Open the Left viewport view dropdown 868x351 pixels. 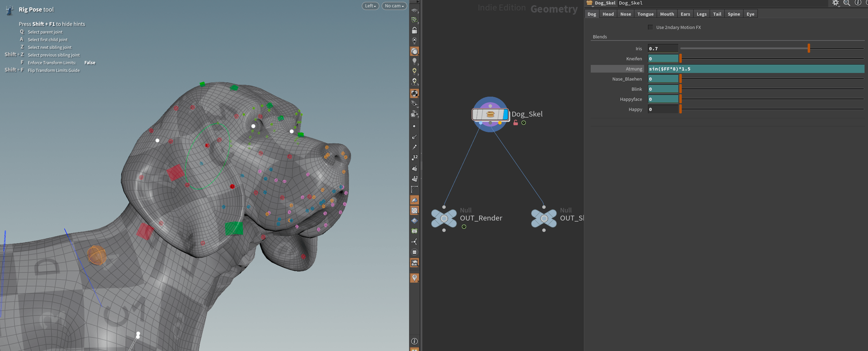coord(370,6)
